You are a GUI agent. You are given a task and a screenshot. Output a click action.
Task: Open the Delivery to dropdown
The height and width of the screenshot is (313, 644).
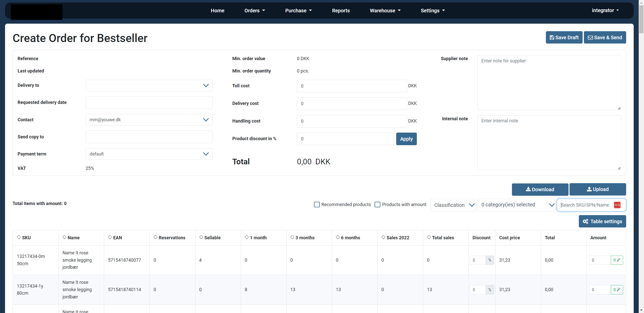point(149,86)
